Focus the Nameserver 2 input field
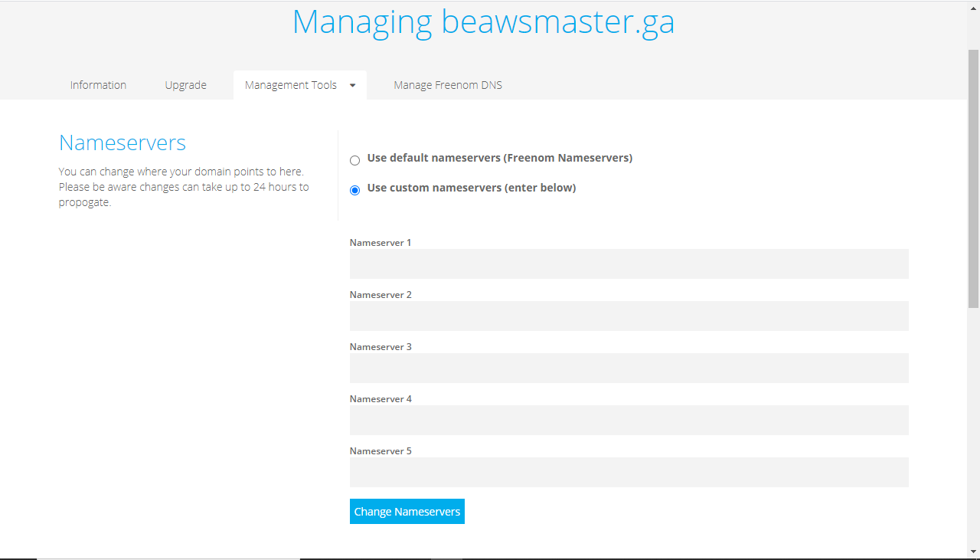The height and width of the screenshot is (560, 980). [629, 316]
